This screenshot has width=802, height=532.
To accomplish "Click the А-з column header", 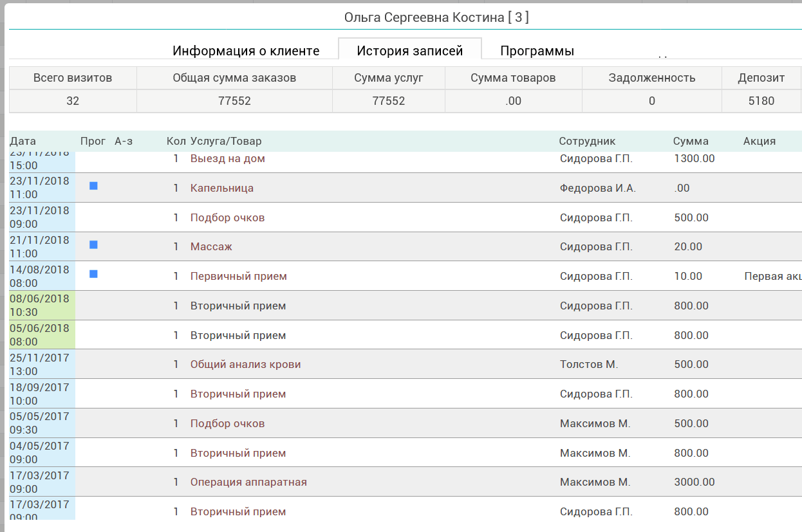I will click(x=124, y=141).
